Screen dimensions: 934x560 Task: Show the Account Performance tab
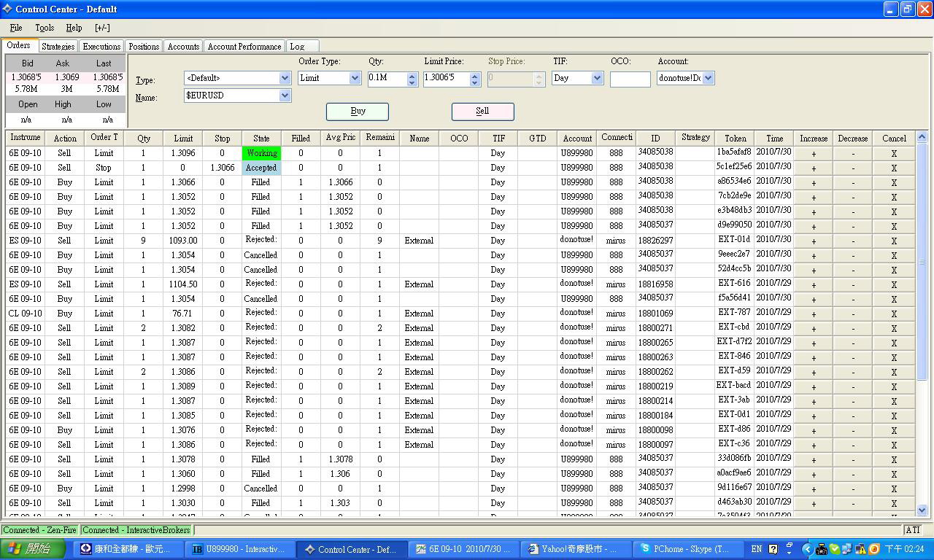pyautogui.click(x=244, y=47)
